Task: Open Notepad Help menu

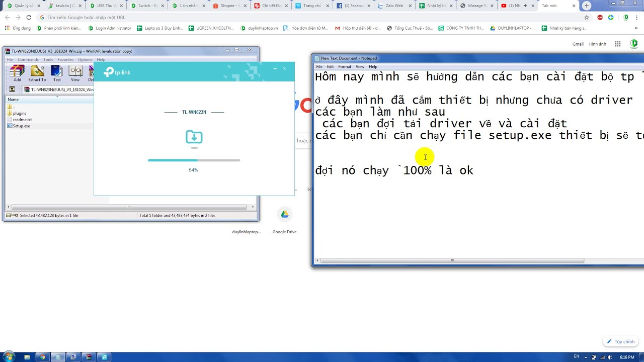Action: click(373, 66)
